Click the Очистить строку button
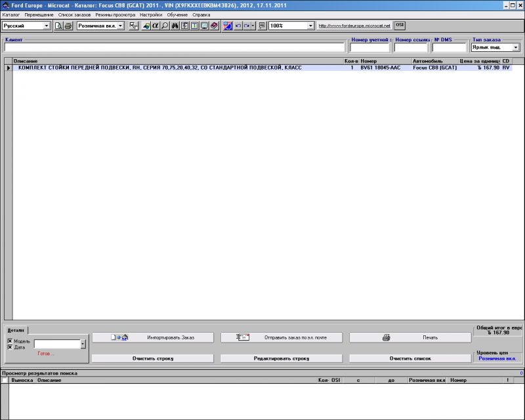This screenshot has width=525, height=420. tap(153, 358)
